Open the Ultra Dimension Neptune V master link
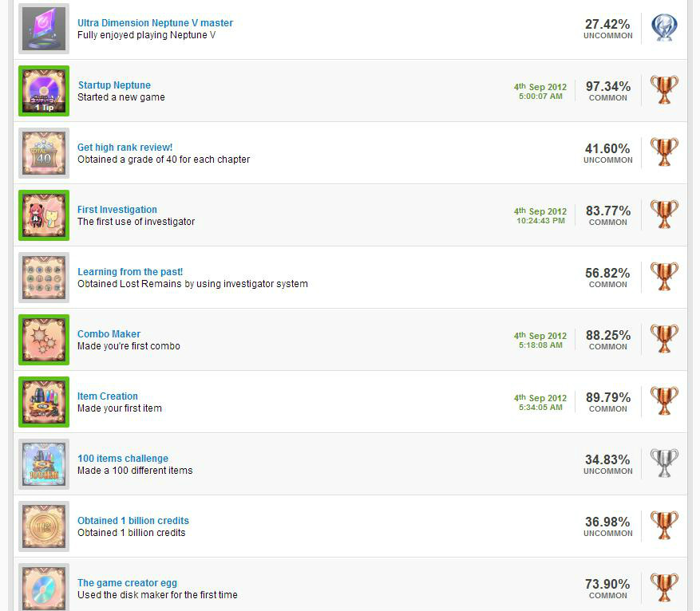700x611 pixels. [x=155, y=23]
